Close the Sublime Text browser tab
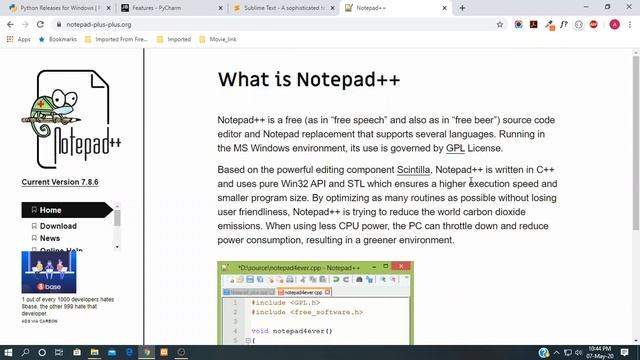 (332, 8)
